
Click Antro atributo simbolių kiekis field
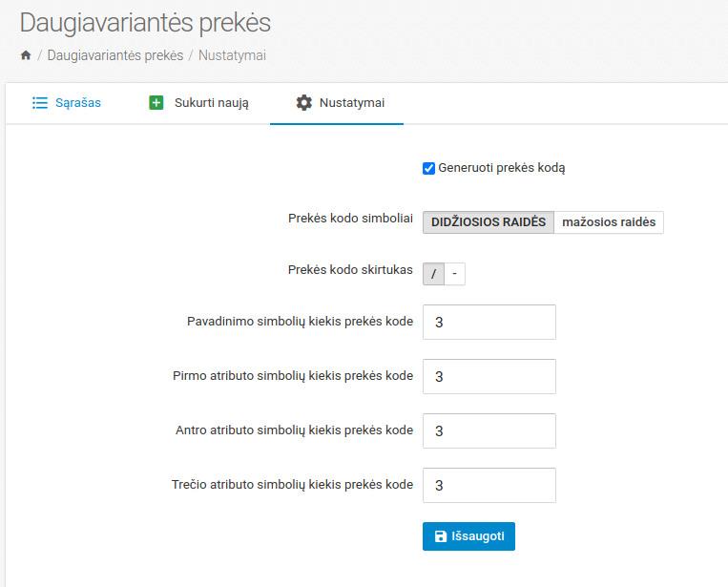[489, 431]
